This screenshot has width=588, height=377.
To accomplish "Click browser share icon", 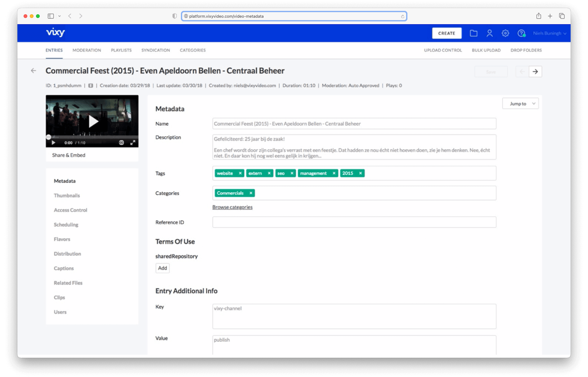I will (x=539, y=16).
